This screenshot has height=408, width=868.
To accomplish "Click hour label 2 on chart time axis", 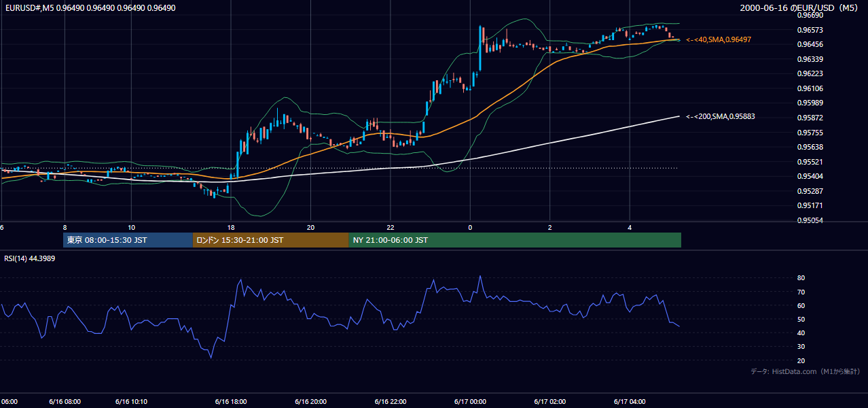I will point(549,228).
